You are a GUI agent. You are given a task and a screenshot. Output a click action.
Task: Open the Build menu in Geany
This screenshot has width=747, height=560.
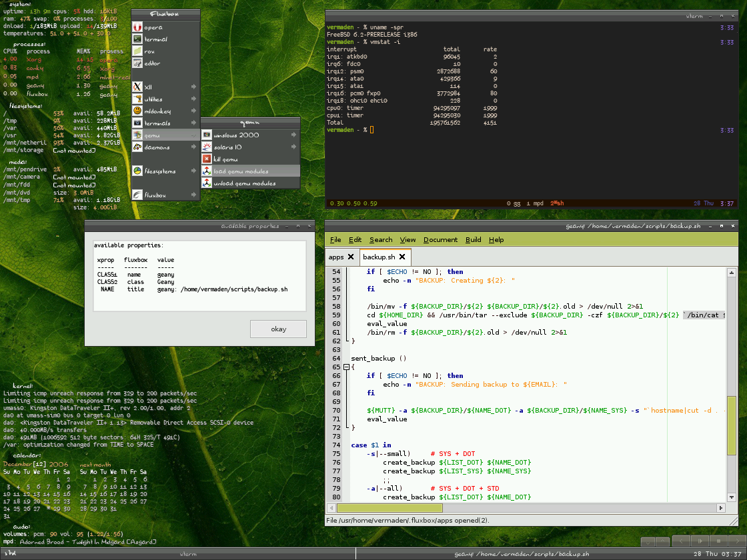tap(473, 240)
